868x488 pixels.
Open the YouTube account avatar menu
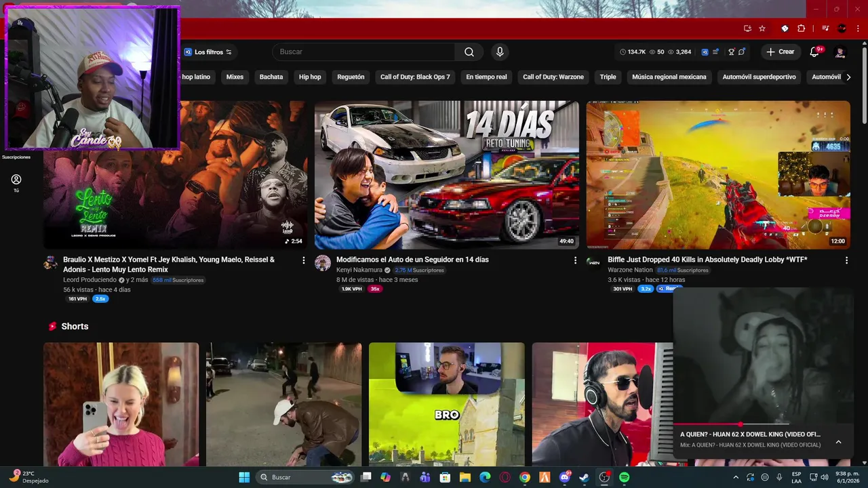(840, 52)
